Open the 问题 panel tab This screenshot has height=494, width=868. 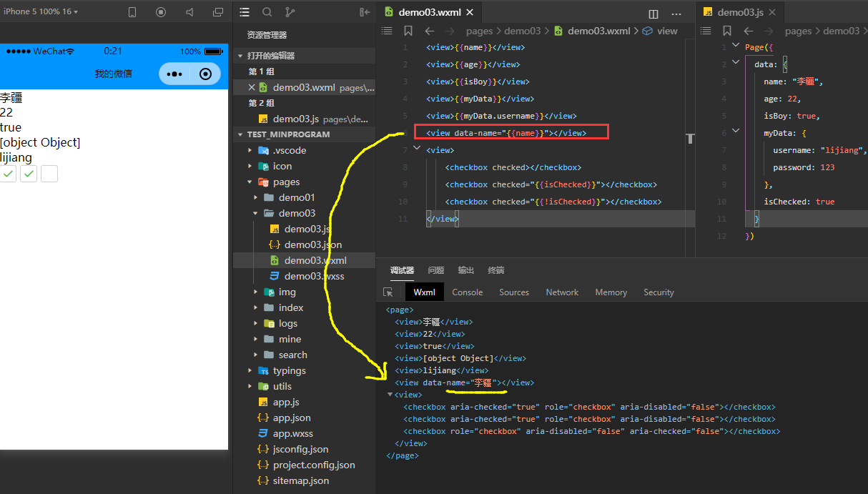[436, 270]
